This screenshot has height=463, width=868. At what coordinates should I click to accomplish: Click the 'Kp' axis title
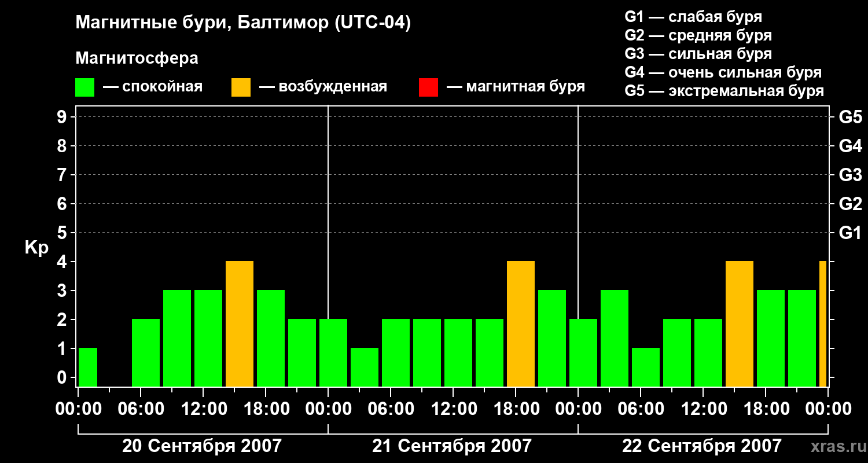[x=36, y=248]
